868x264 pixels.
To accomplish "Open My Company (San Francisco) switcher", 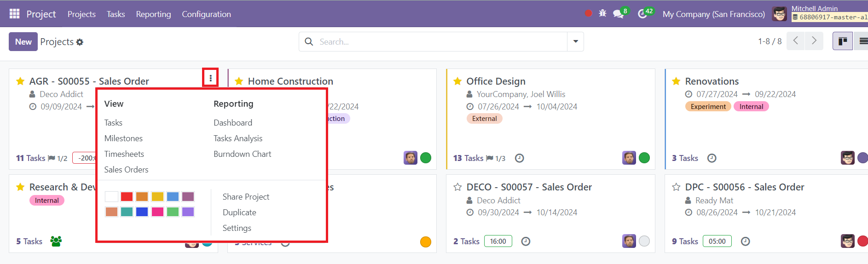I will 713,14.
